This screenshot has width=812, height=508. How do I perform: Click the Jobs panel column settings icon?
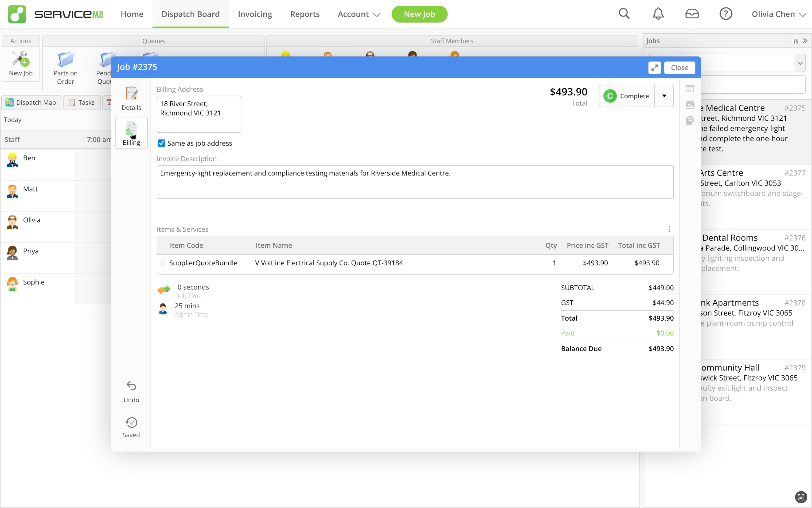pos(796,41)
